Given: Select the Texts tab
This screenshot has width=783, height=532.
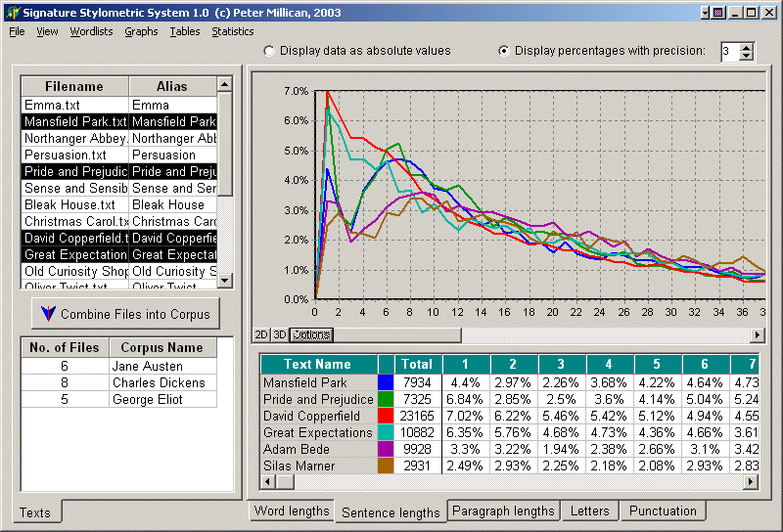Looking at the screenshot, I should coord(35,512).
